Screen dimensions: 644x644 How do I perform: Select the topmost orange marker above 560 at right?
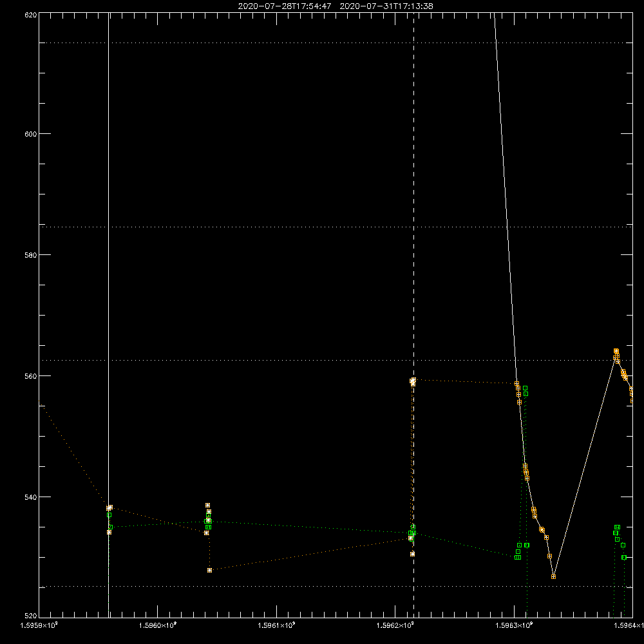[x=616, y=351]
